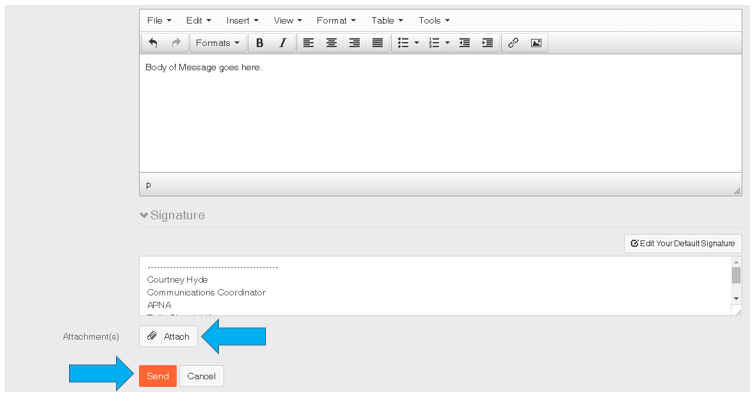
Task: Open the Table menu
Action: pyautogui.click(x=387, y=21)
